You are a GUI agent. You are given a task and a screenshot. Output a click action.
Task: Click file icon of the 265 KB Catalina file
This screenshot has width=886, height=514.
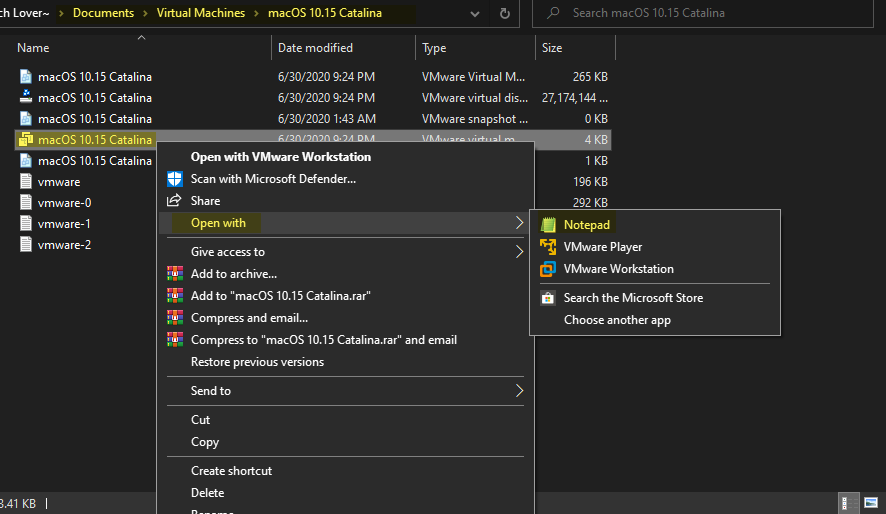[25, 76]
